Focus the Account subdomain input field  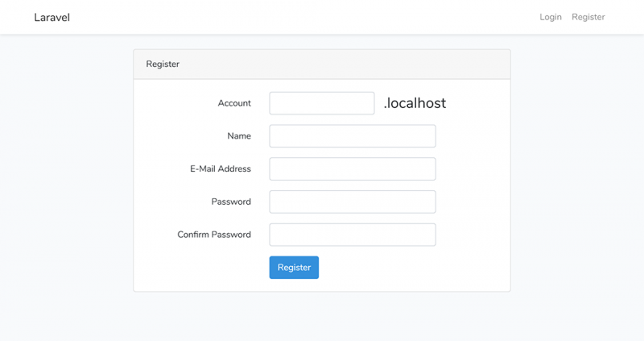click(321, 103)
